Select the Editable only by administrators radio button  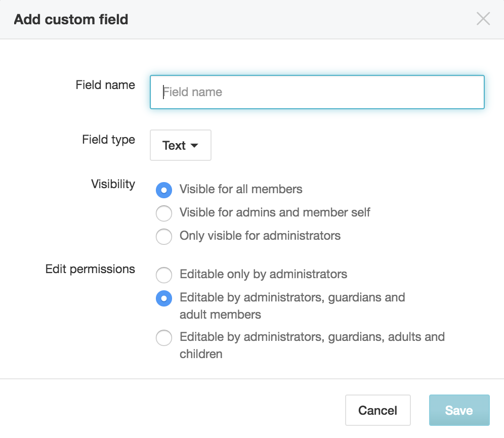pyautogui.click(x=164, y=275)
